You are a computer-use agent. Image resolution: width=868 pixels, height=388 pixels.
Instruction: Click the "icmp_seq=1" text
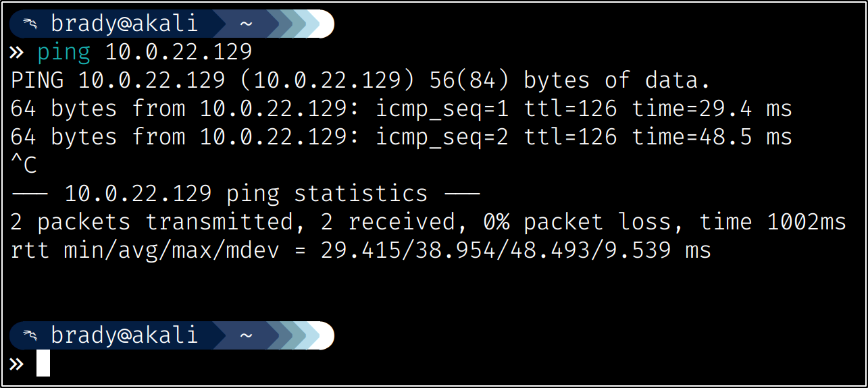click(x=442, y=109)
